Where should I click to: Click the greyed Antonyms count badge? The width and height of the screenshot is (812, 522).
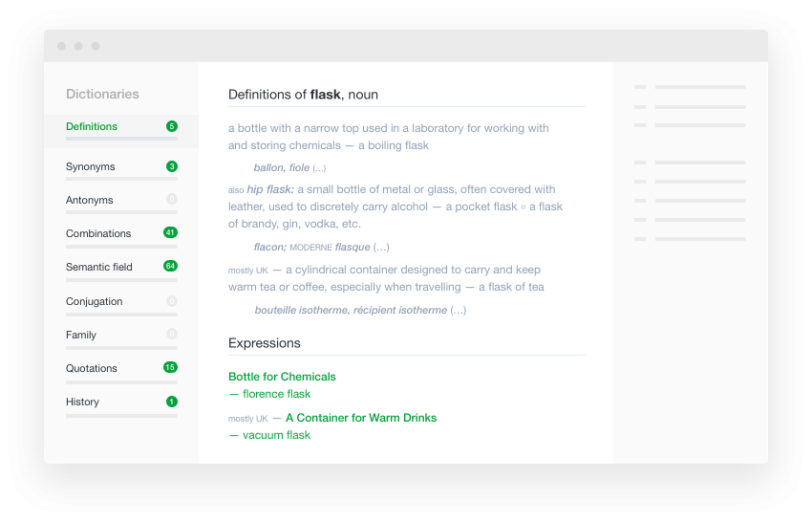click(172, 200)
